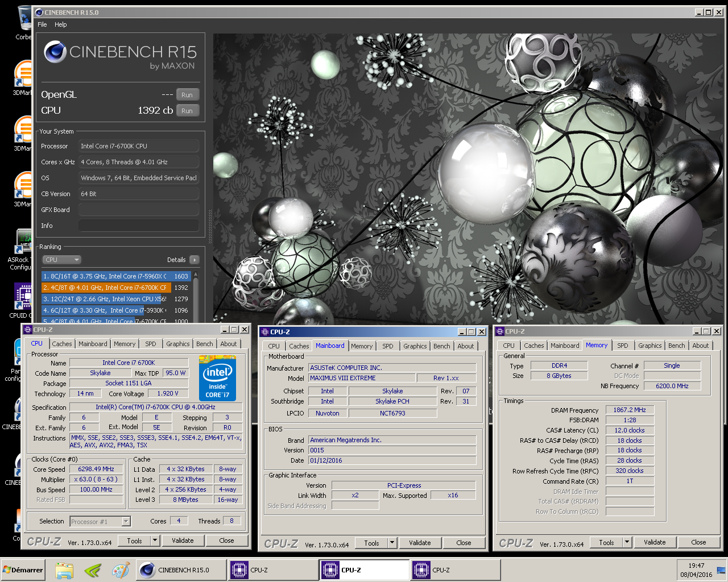Launch NVIDIA icon on the taskbar

pos(93,570)
